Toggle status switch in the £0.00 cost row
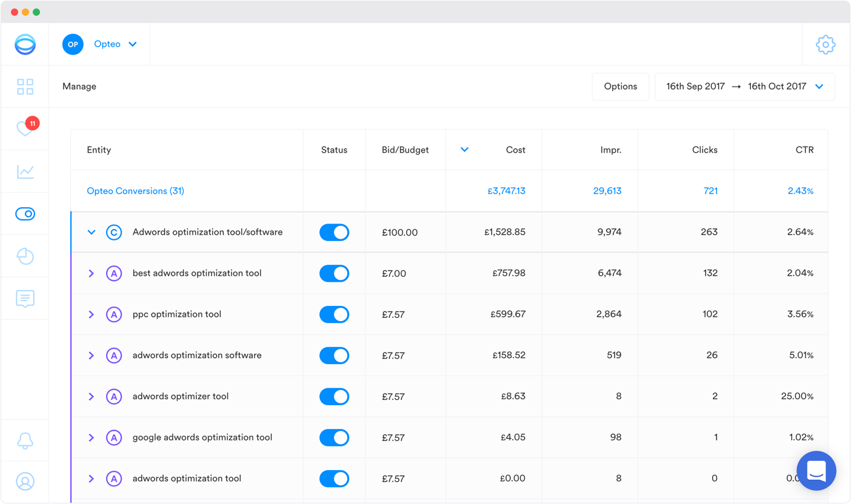The image size is (851, 504). click(335, 479)
